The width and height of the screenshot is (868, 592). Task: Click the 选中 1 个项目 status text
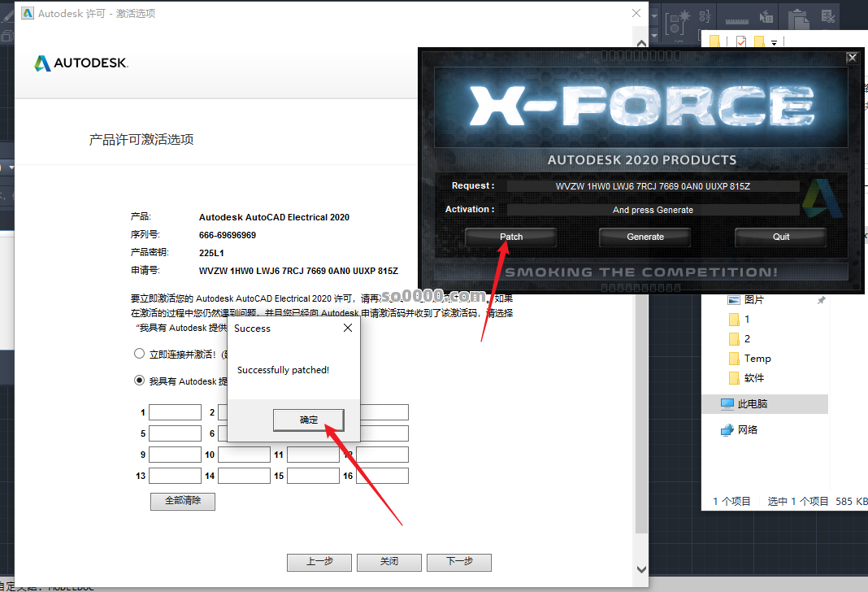click(797, 501)
